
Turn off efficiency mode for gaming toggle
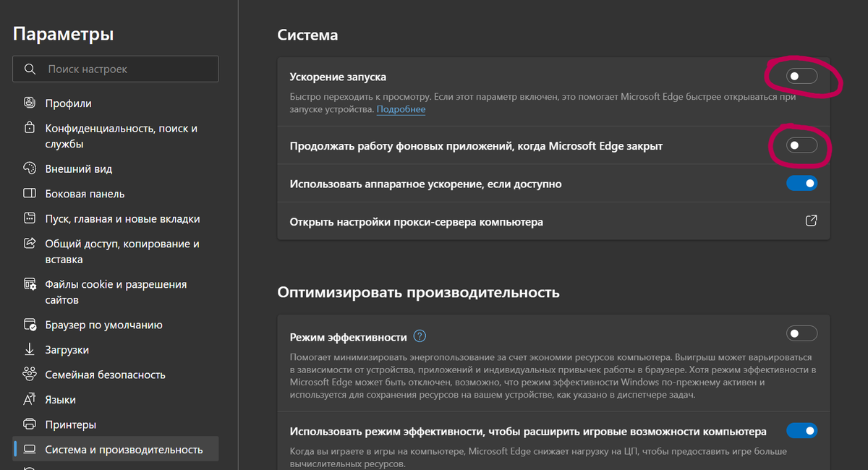[x=801, y=430]
